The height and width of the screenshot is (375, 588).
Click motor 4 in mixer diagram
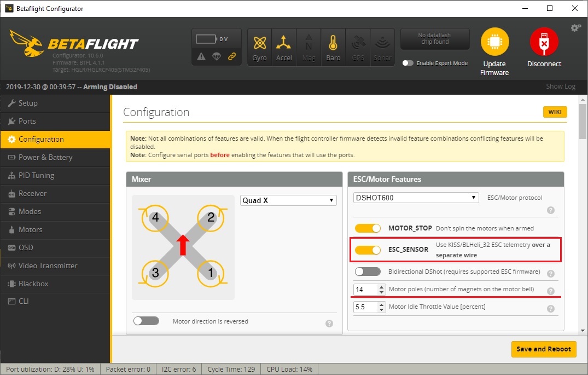coord(155,217)
